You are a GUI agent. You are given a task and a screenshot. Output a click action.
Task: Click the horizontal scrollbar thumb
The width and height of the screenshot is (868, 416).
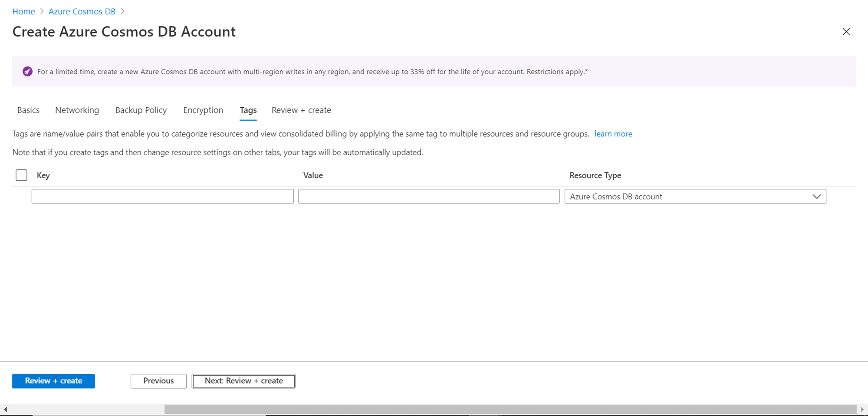pyautogui.click(x=510, y=409)
